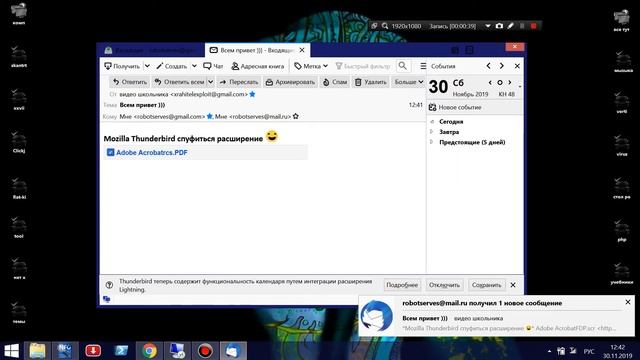Screen dimensions: 640x360
Task: Go to next item in События header
Action: [x=502, y=66]
